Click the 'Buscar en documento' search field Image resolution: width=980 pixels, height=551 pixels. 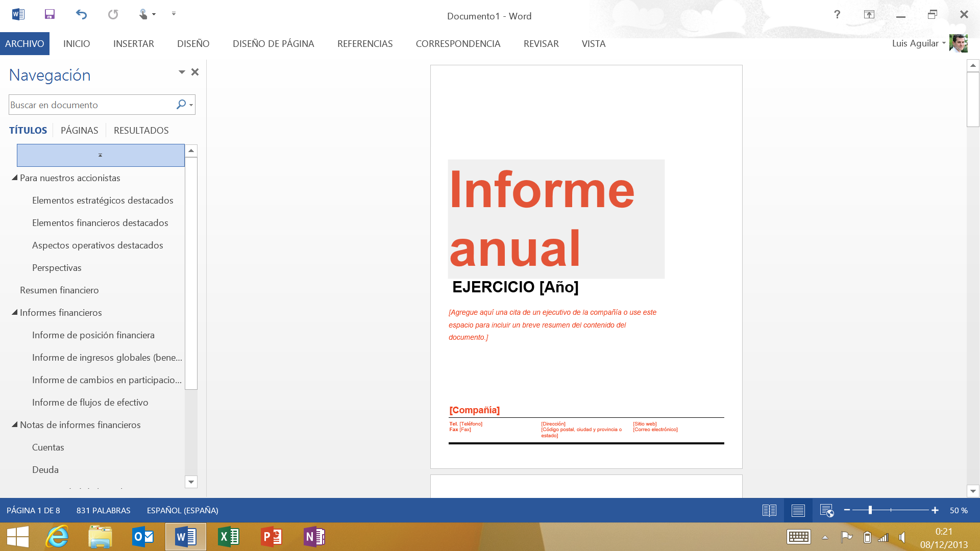92,105
